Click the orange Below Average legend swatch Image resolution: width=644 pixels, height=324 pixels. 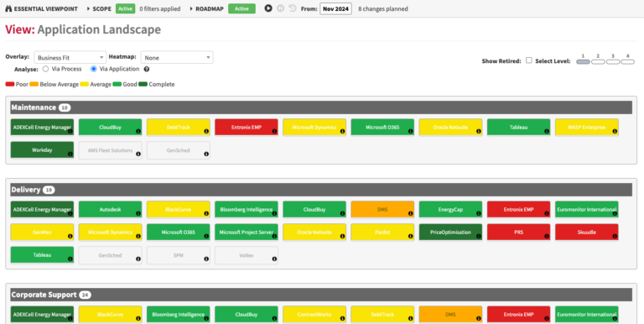pos(34,84)
